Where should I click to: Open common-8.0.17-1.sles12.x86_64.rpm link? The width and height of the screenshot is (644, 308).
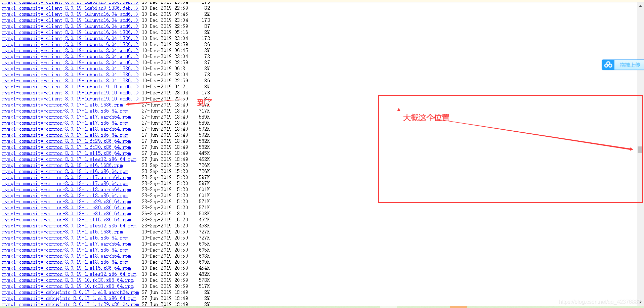[69, 159]
